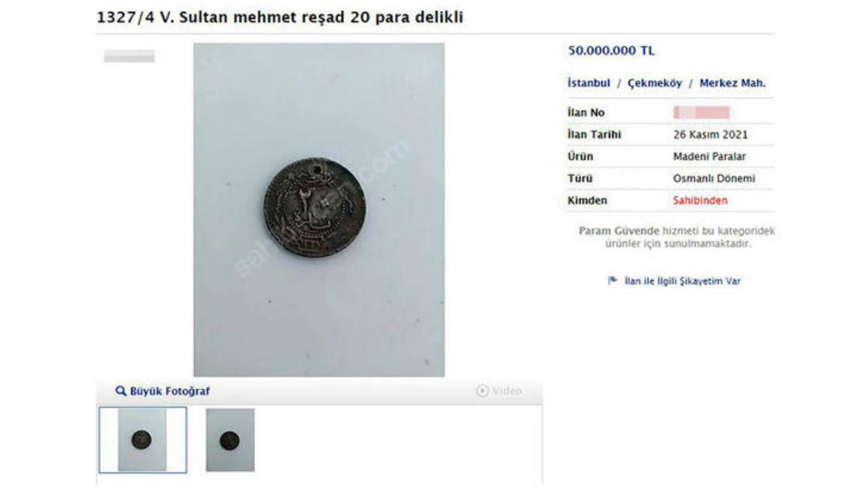Click the İlan ile İlgili Şikayetim Var link
This screenshot has height=488, width=868.
[x=682, y=281]
